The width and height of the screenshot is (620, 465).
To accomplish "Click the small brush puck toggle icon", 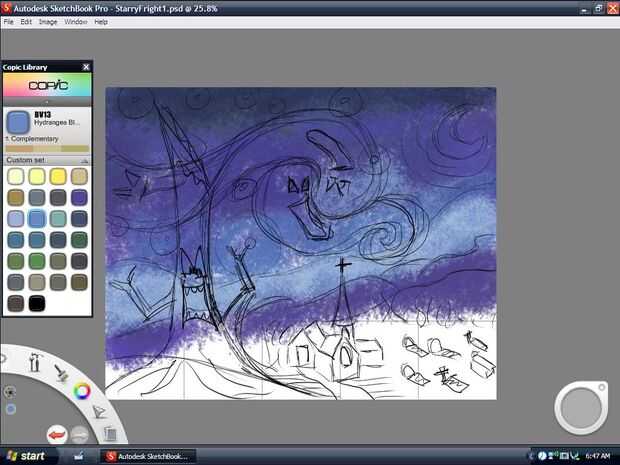I will [x=9, y=392].
